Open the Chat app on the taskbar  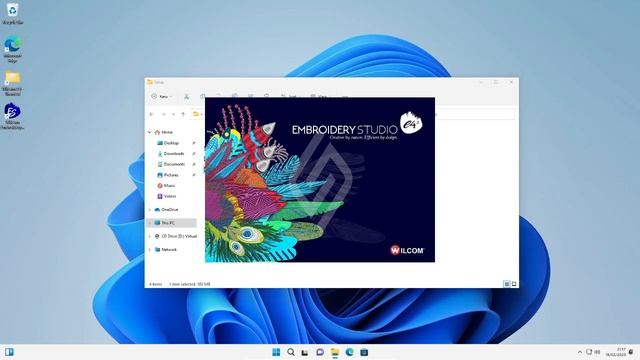[x=320, y=352]
